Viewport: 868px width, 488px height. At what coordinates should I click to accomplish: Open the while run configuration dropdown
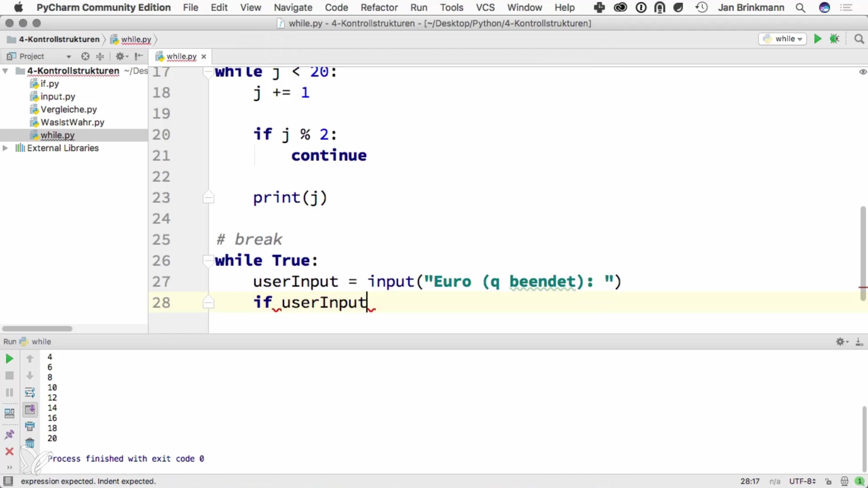click(783, 39)
